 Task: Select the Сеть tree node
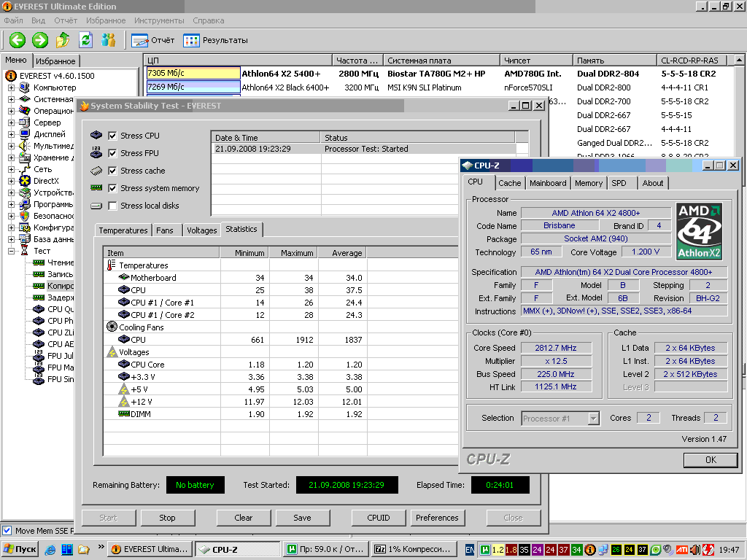point(42,169)
